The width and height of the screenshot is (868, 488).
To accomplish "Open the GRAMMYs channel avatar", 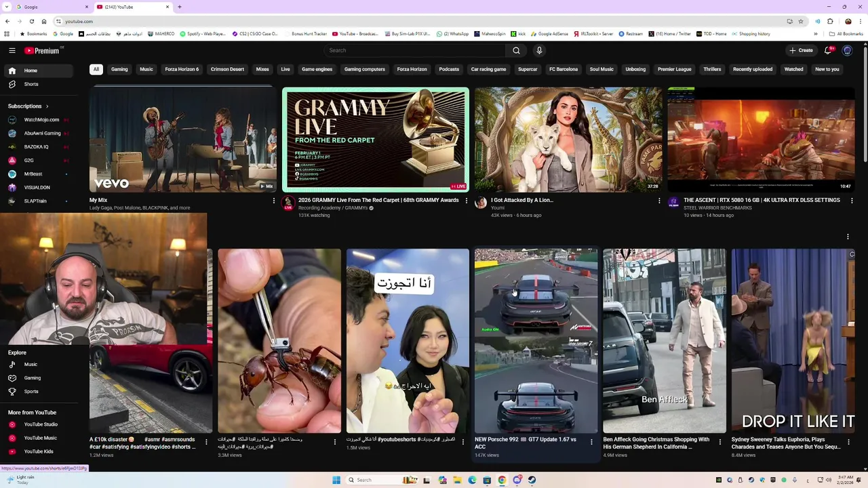I will click(x=288, y=203).
